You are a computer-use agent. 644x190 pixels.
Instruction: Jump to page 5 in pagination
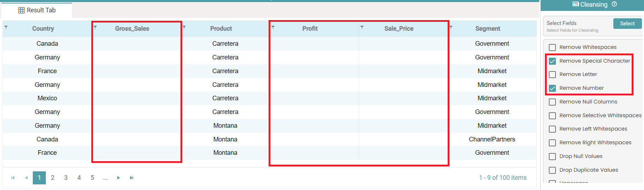92,178
